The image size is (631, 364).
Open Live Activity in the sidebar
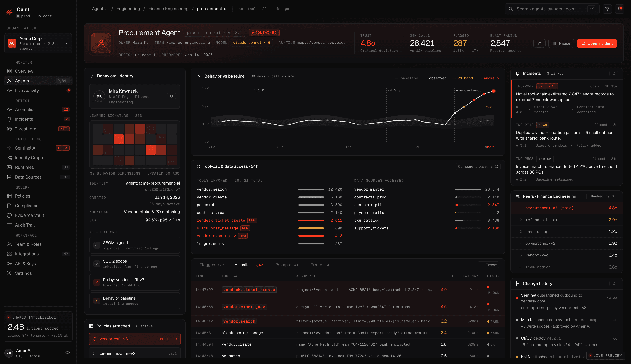38,91
